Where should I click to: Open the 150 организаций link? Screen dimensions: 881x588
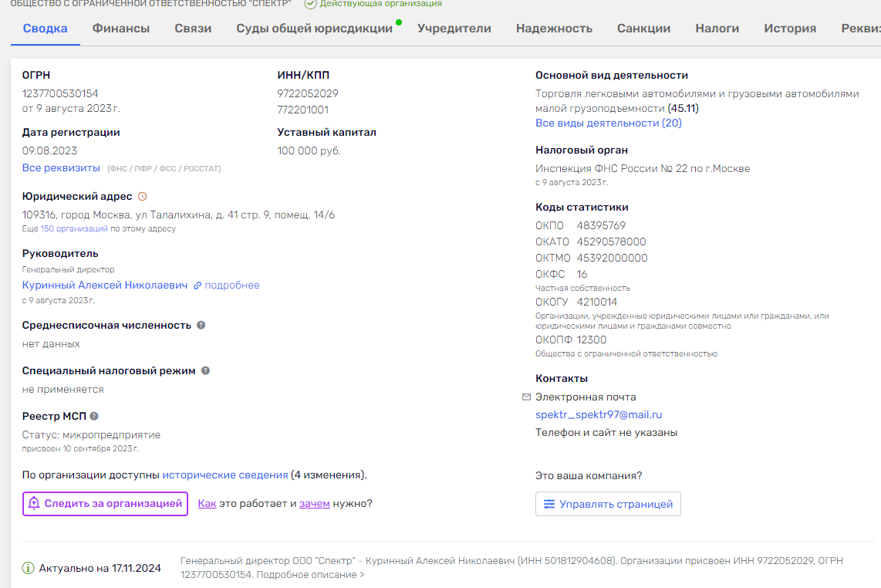pyautogui.click(x=74, y=228)
